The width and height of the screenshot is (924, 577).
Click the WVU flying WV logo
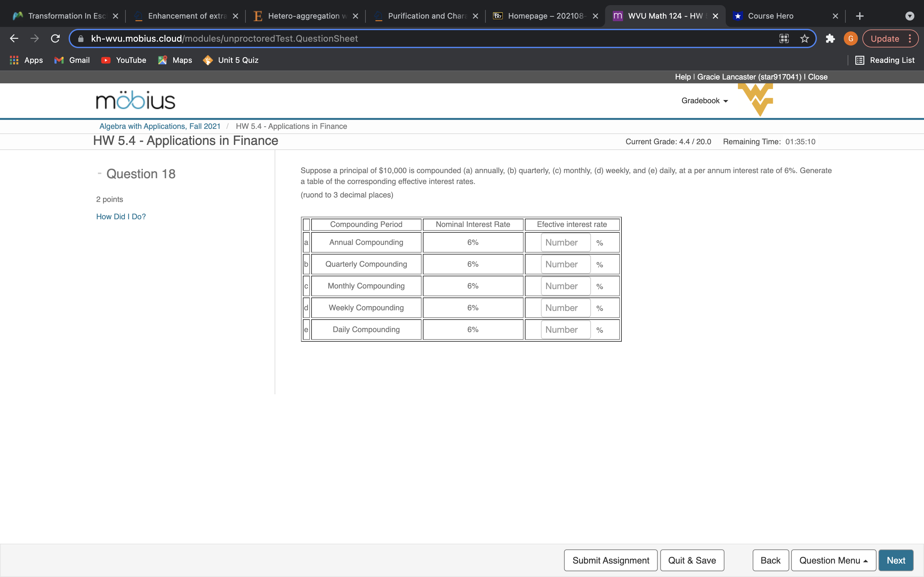(x=756, y=99)
